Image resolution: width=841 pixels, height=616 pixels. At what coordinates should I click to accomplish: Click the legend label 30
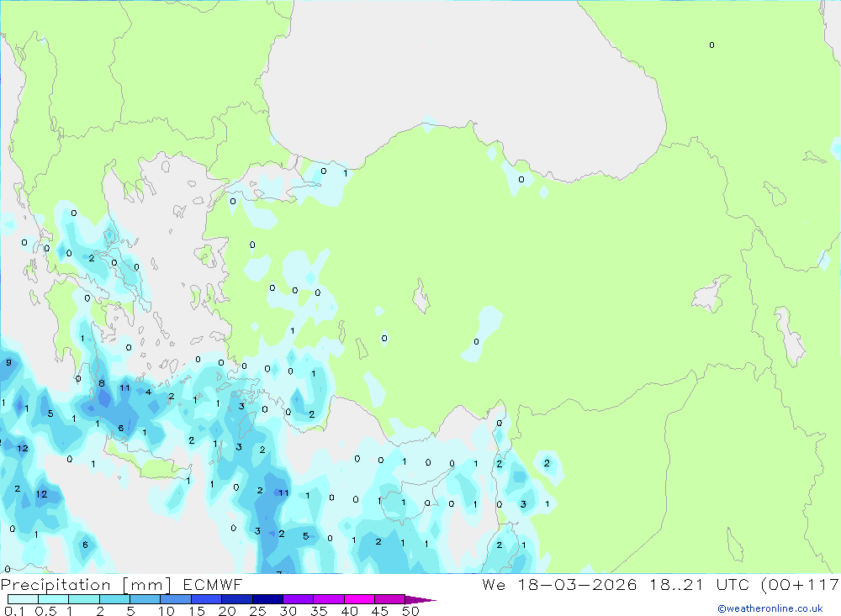coord(288,611)
